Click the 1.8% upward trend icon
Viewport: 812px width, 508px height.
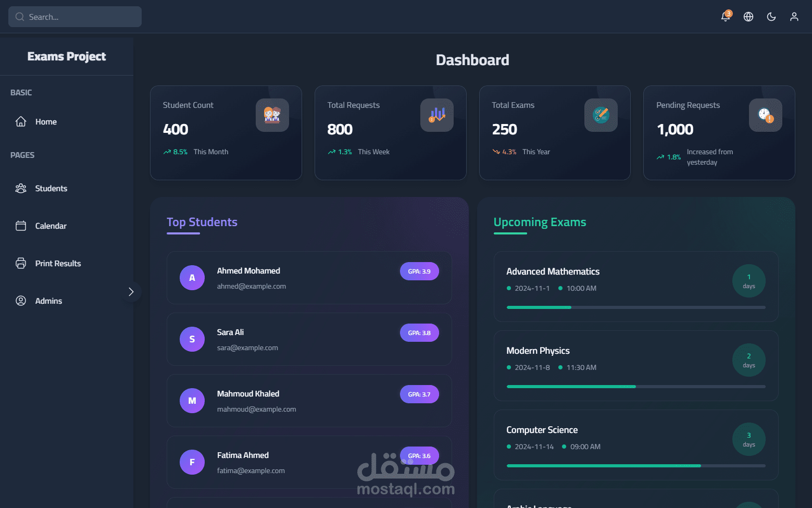pos(660,157)
